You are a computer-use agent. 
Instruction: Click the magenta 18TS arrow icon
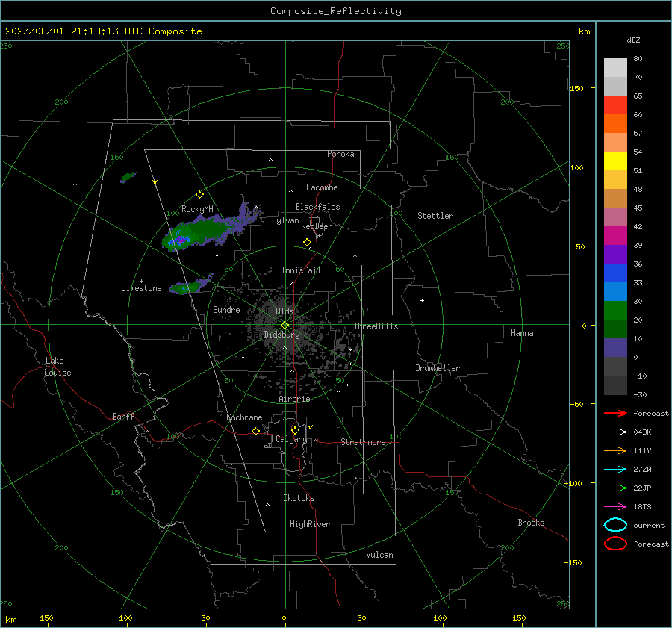(x=615, y=506)
